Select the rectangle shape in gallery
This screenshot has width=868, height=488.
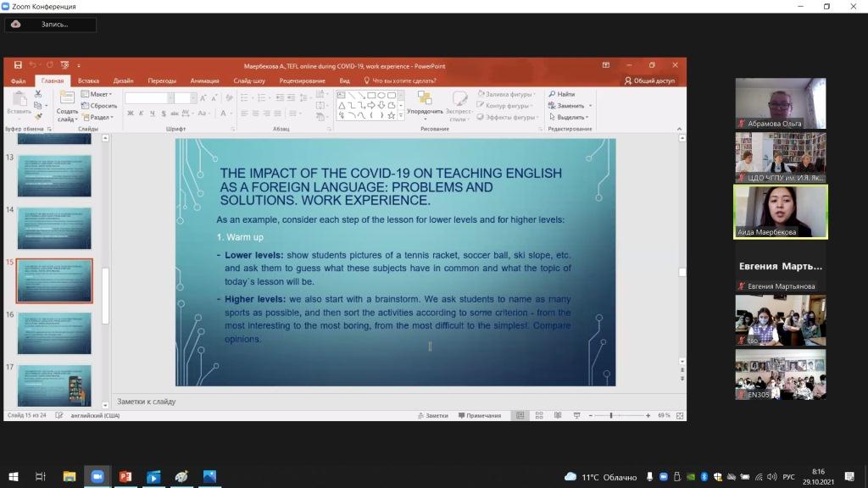[x=371, y=95]
